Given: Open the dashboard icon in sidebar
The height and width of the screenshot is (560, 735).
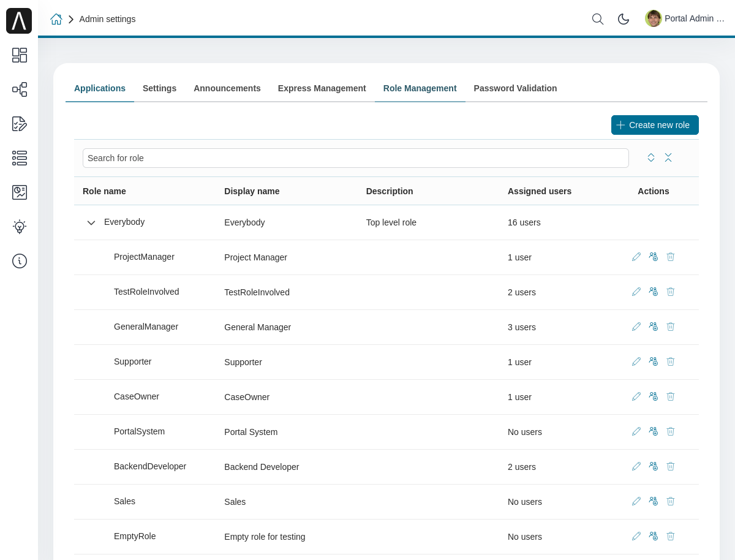Looking at the screenshot, I should coord(20,55).
